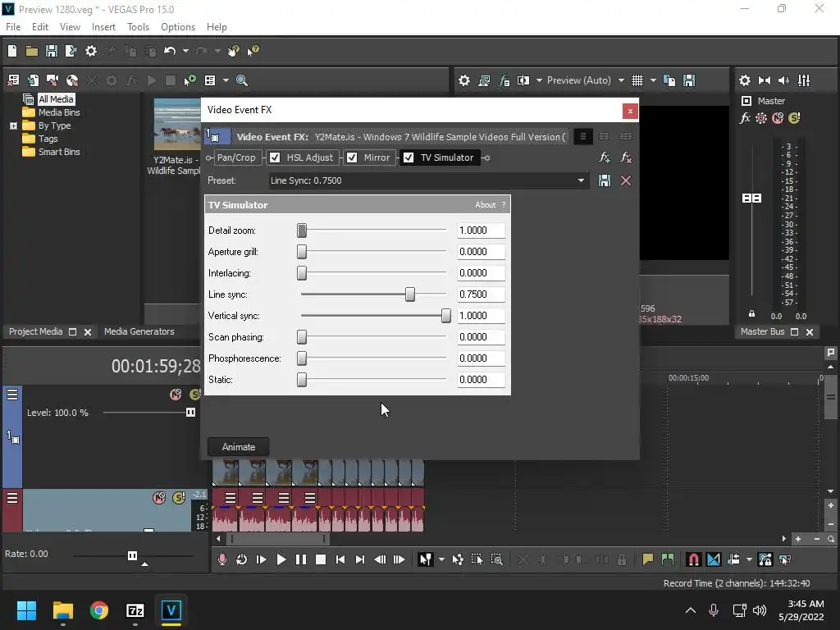This screenshot has height=630, width=840.
Task: Click the Detail zoom slider handle
Action: [x=302, y=231]
